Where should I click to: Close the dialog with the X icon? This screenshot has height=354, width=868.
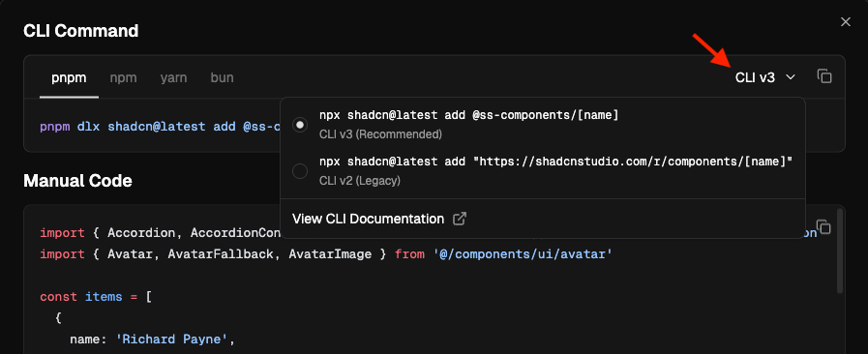pos(846,21)
